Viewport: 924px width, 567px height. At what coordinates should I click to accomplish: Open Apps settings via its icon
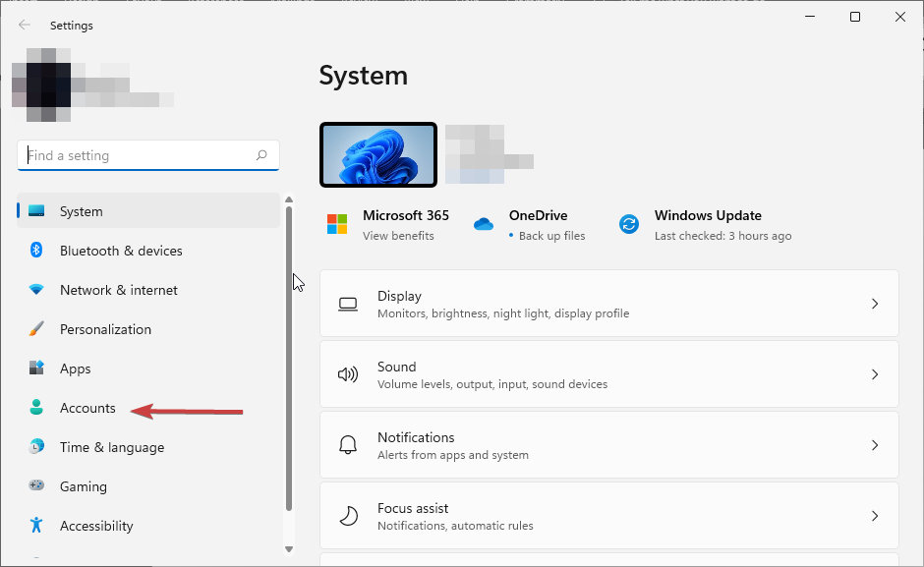37,369
